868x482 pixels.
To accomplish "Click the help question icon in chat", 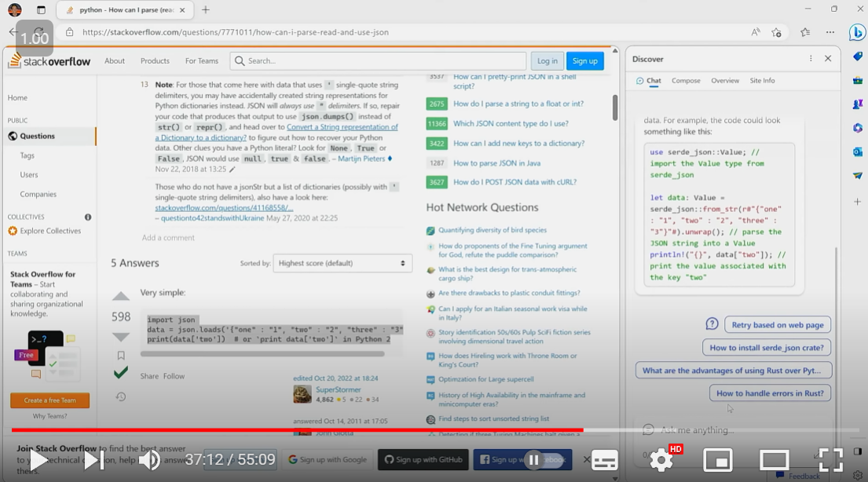I will (x=712, y=324).
